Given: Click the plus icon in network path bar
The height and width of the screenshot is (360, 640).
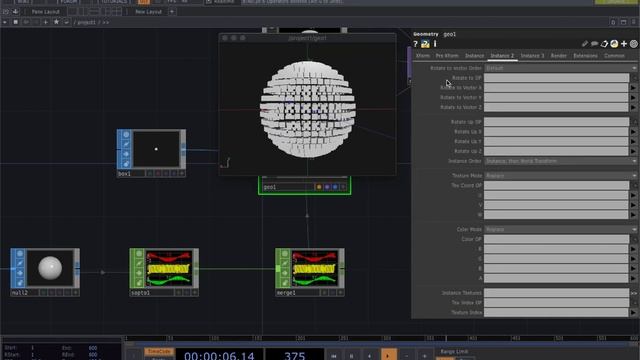Looking at the screenshot, I should [46, 22].
